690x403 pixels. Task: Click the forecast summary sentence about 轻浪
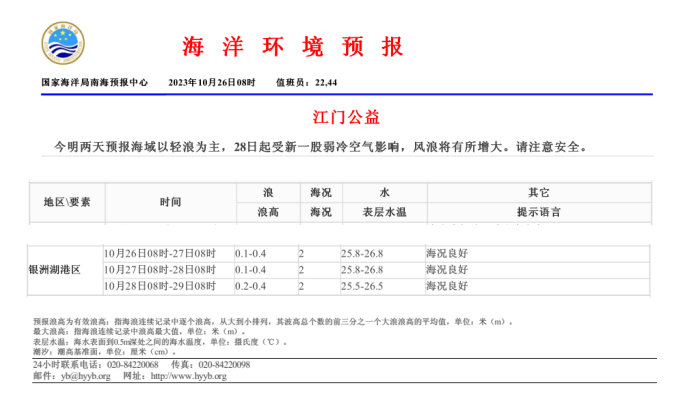point(325,145)
